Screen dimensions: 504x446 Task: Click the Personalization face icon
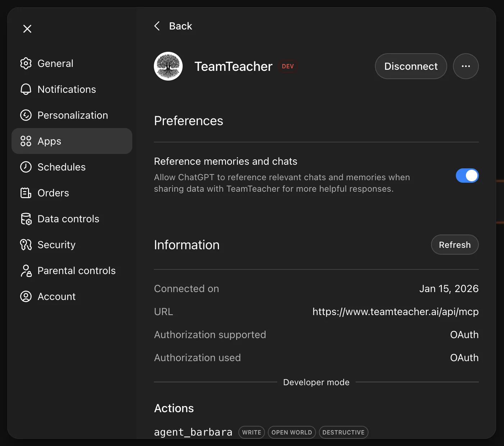(26, 115)
